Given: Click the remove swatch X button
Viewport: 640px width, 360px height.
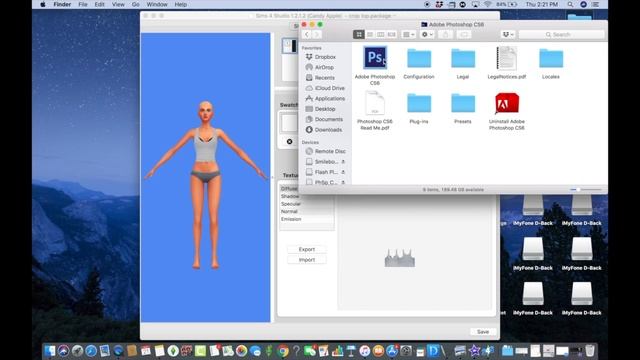Looking at the screenshot, I should coord(289,142).
